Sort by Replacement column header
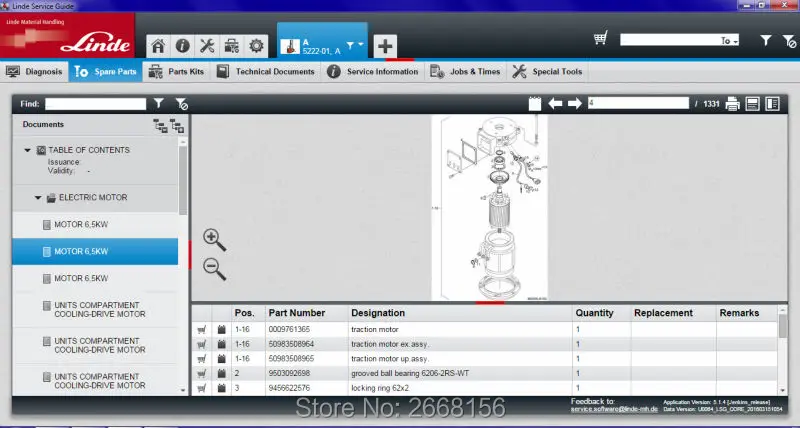 pos(663,313)
